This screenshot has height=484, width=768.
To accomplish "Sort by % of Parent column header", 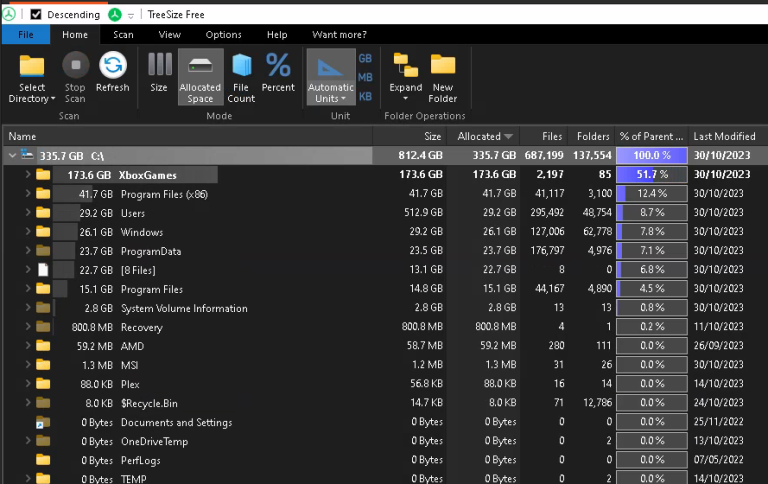I will click(651, 136).
